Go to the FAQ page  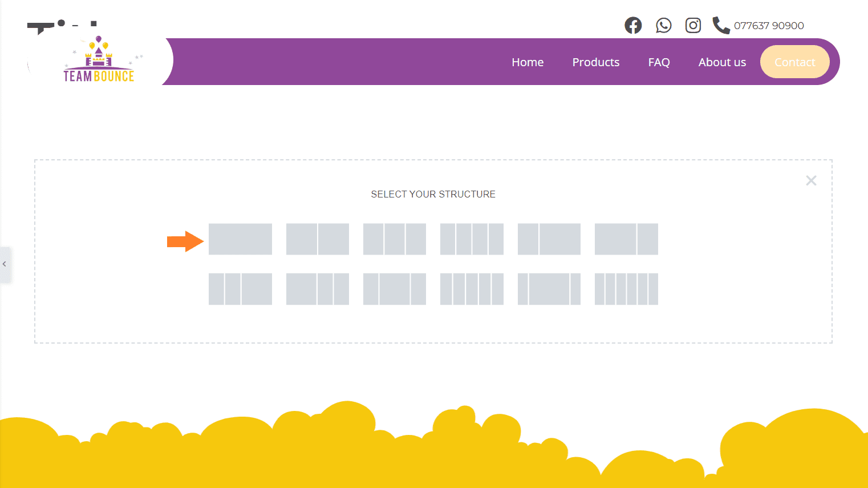coord(659,62)
